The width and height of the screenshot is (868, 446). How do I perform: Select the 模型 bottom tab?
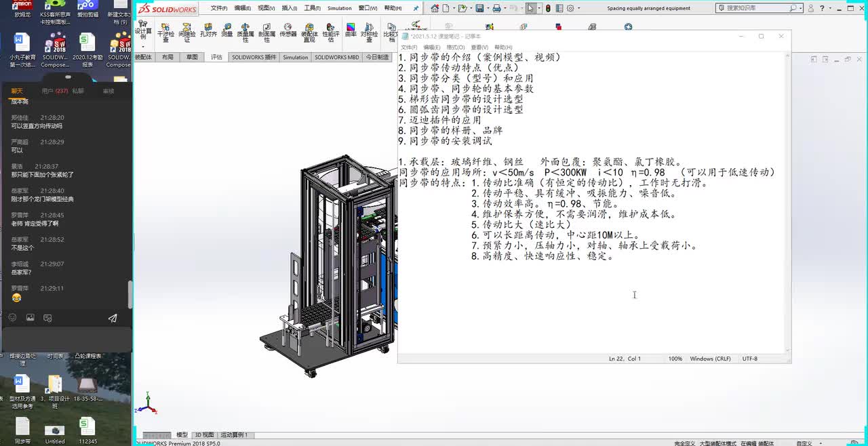pyautogui.click(x=182, y=435)
